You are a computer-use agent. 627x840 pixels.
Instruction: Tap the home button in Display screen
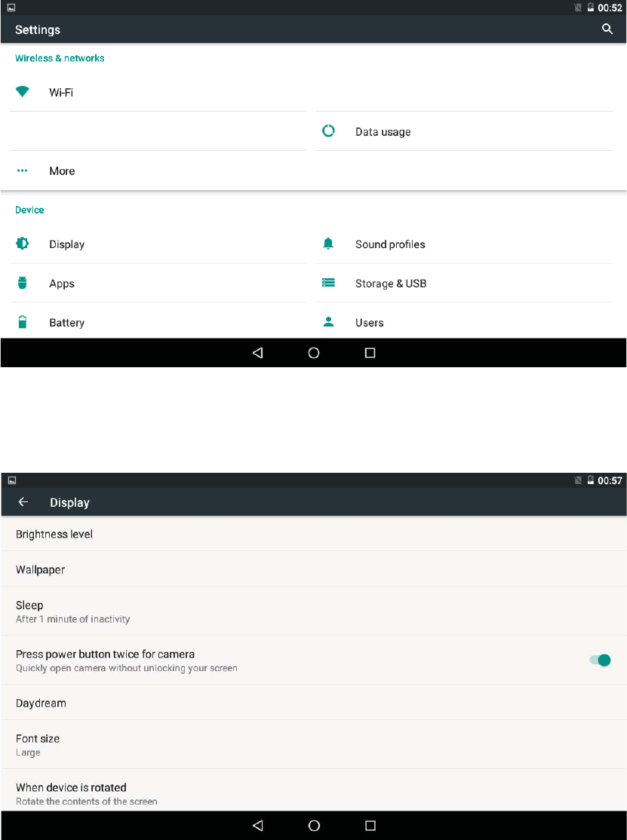coord(314,825)
